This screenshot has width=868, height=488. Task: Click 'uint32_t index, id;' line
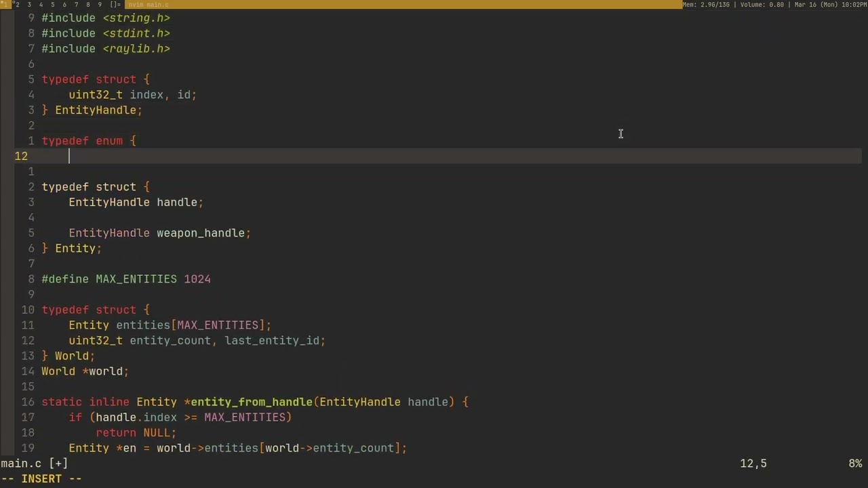coord(133,95)
